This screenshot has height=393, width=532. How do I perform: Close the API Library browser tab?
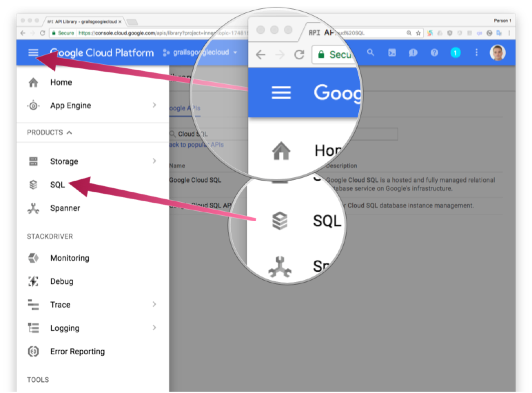click(120, 22)
